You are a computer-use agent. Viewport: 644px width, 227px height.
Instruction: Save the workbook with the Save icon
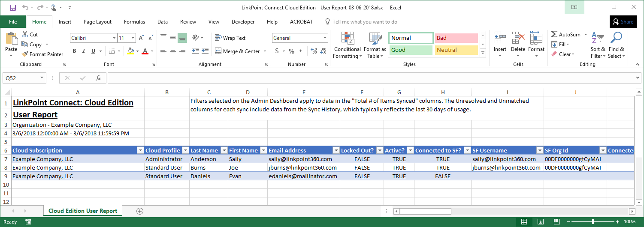click(12, 8)
